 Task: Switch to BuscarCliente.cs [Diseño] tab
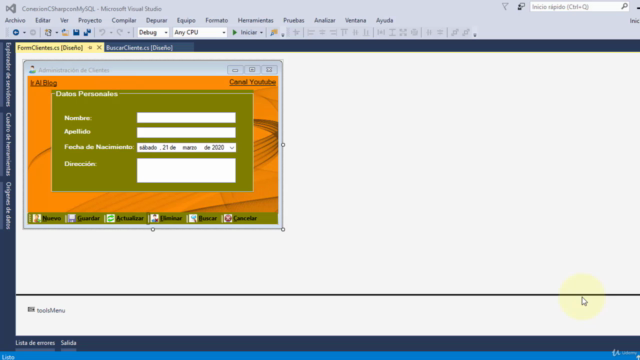point(139,48)
